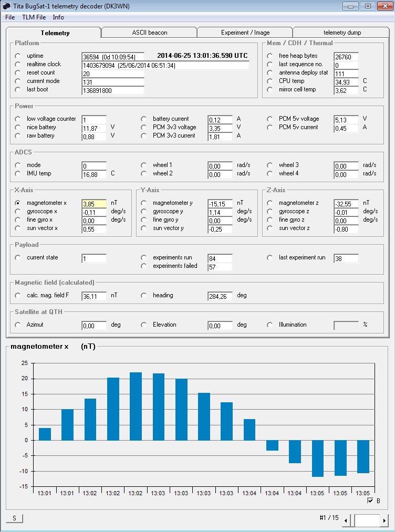Click the uptime value field
The height and width of the screenshot is (532, 395).
click(x=113, y=57)
